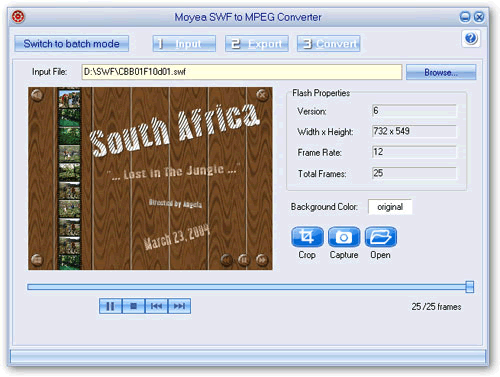Stop the SWF preview playback
500x377 pixels.
(133, 306)
